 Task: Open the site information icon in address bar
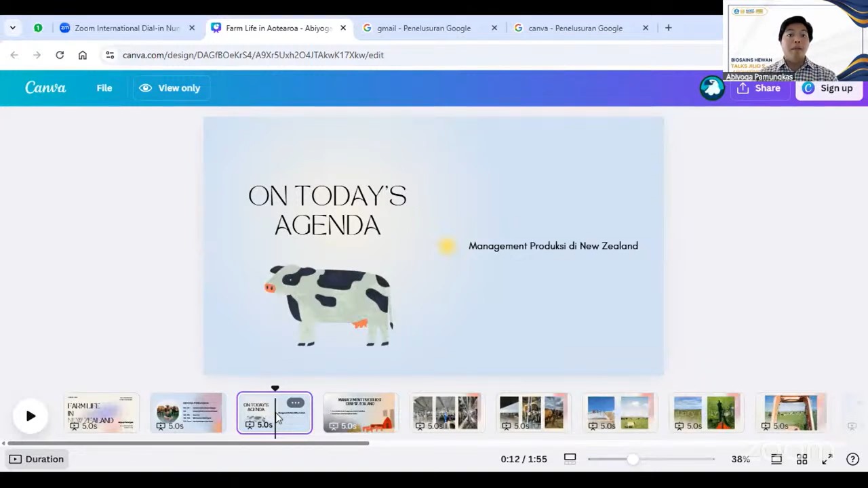tap(109, 55)
